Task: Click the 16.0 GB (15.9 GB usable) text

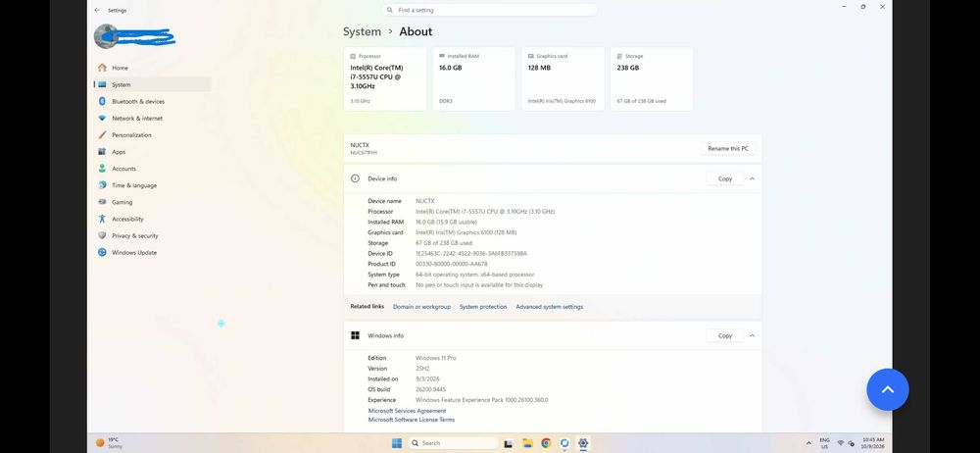Action: point(446,223)
